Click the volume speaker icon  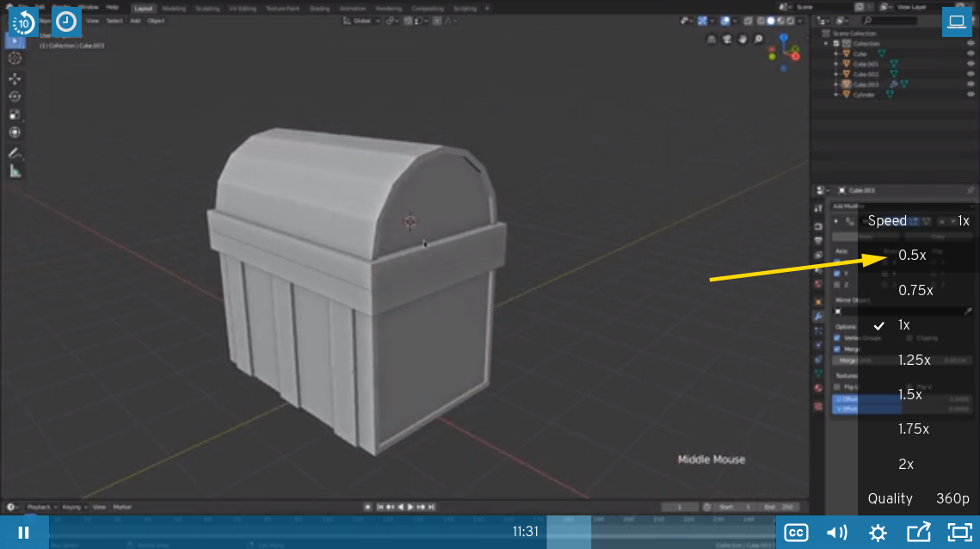click(836, 533)
